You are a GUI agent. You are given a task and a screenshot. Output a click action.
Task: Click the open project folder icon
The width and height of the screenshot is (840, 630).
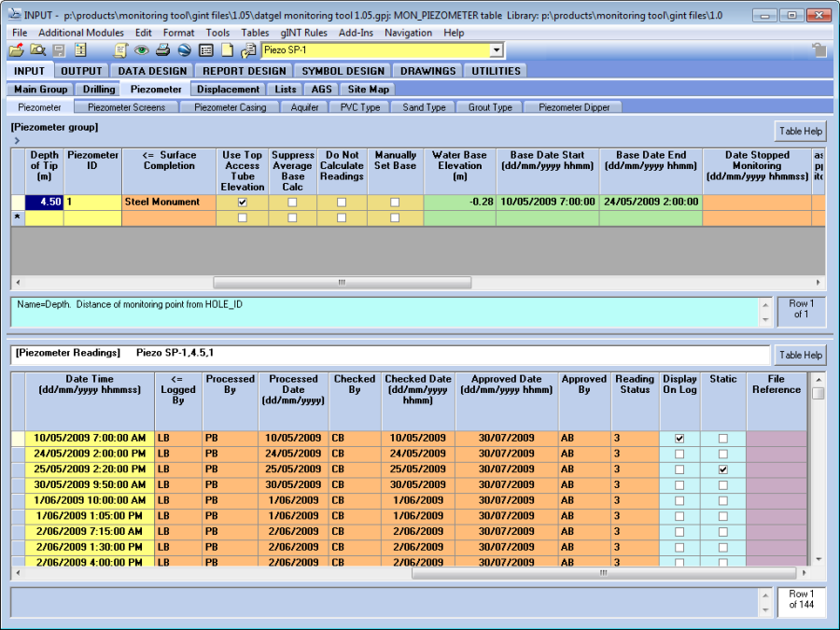coord(16,50)
